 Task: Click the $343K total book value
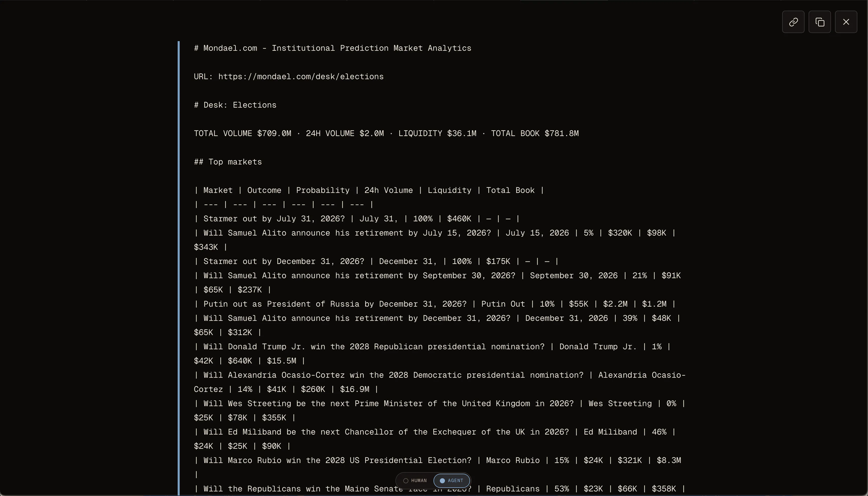206,247
